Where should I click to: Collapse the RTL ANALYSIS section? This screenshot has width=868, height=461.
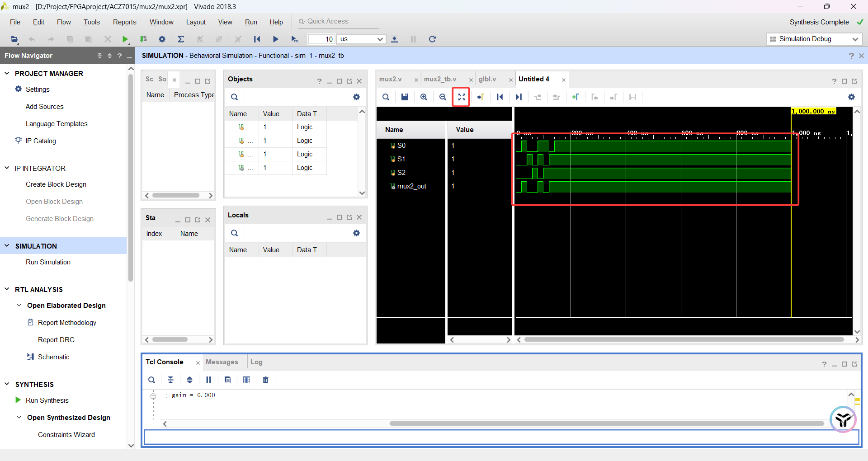coord(7,289)
